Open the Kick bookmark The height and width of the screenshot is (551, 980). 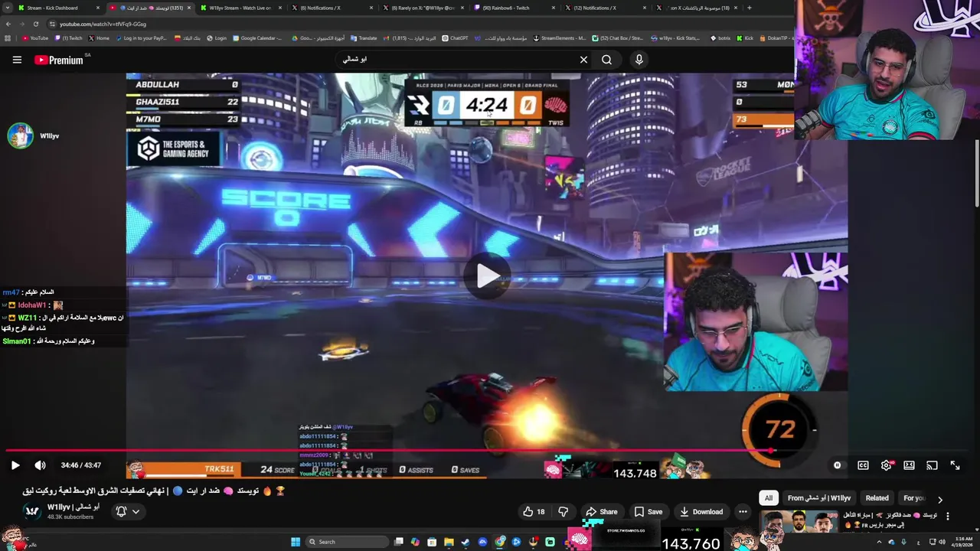coord(746,37)
